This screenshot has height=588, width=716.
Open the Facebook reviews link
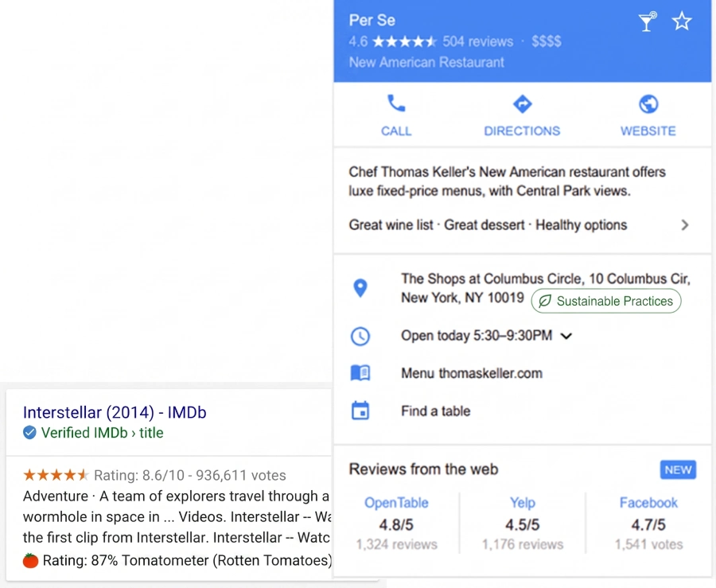[x=648, y=503]
